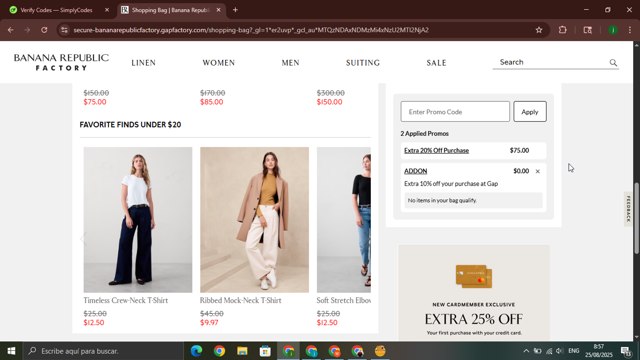Screen dimensions: 640x360
Task: Open the volume control in tray
Action: pos(559,351)
